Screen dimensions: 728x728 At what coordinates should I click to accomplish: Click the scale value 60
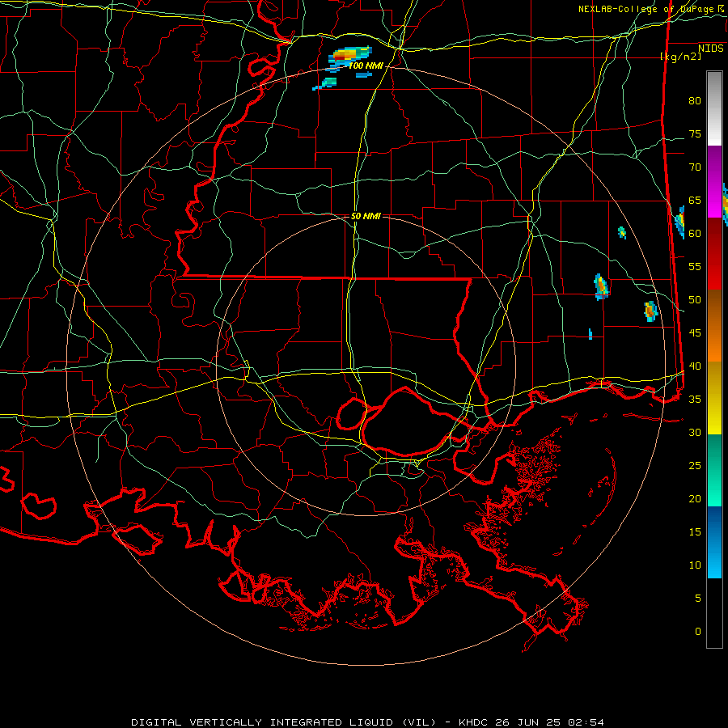click(695, 234)
